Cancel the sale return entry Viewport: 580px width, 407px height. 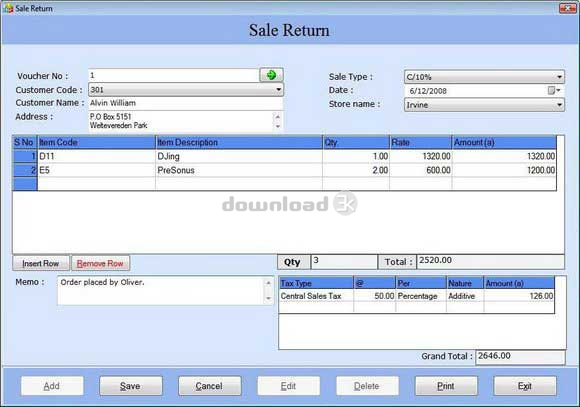click(x=209, y=386)
